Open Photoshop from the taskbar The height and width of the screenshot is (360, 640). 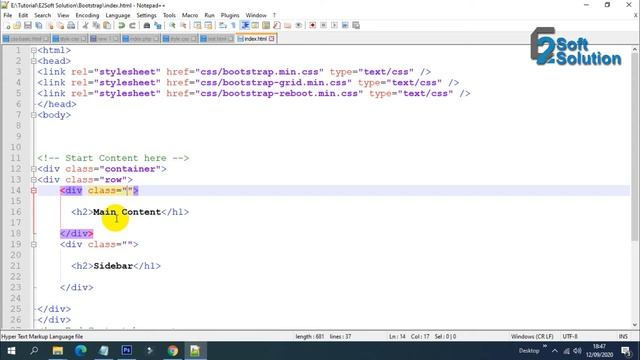[127, 351]
